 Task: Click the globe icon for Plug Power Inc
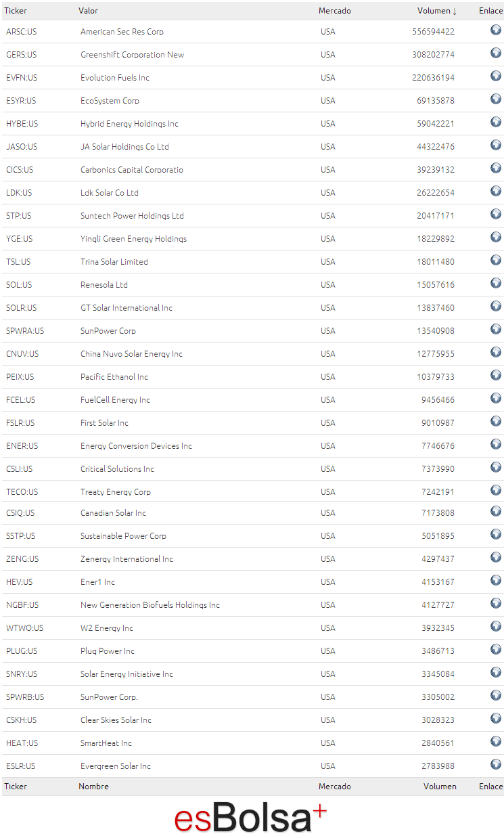click(x=496, y=649)
